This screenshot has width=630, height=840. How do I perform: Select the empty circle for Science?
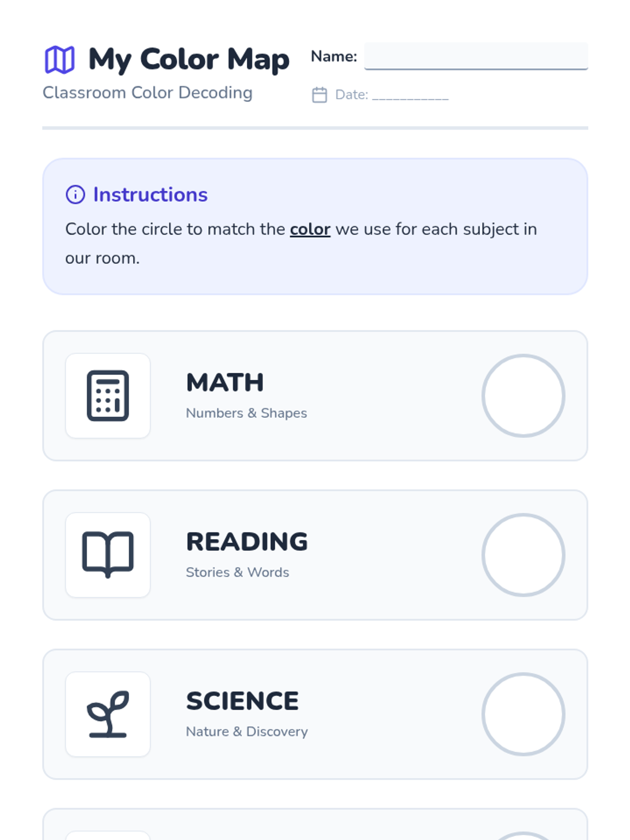click(523, 714)
